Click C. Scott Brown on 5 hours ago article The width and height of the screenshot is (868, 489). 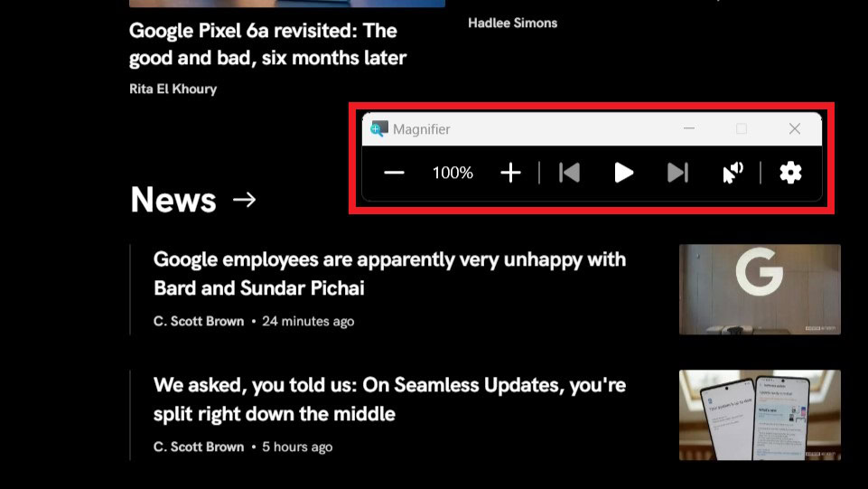coord(199,447)
